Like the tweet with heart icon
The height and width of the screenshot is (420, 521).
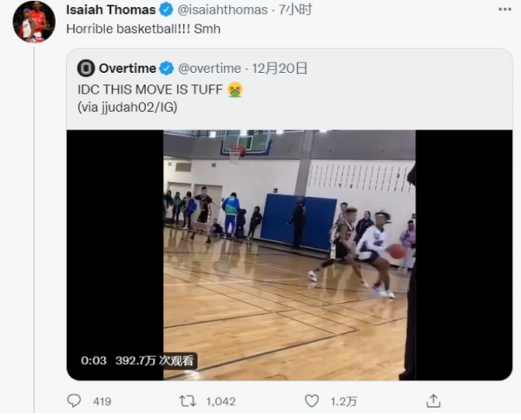(x=312, y=402)
